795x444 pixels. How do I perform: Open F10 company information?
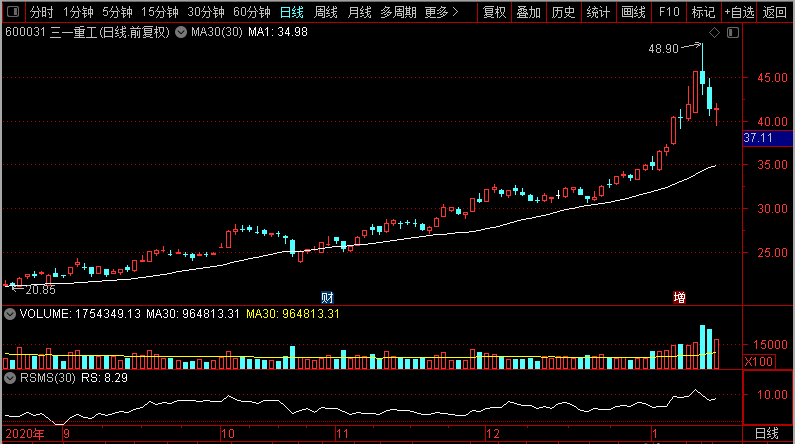click(669, 12)
